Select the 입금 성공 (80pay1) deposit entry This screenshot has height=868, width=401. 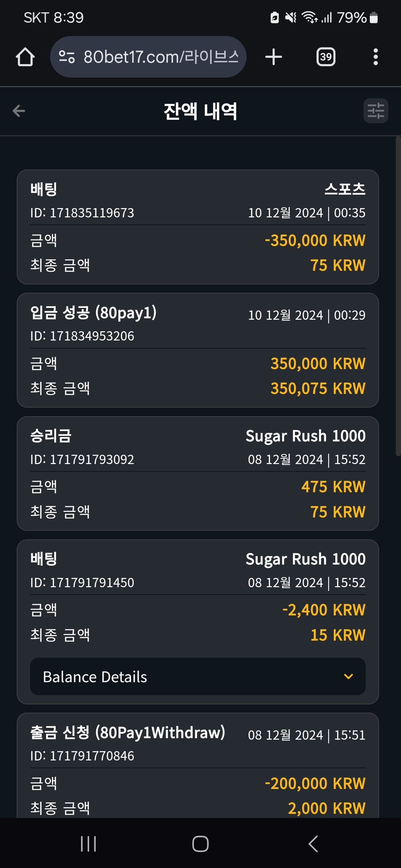tap(198, 350)
